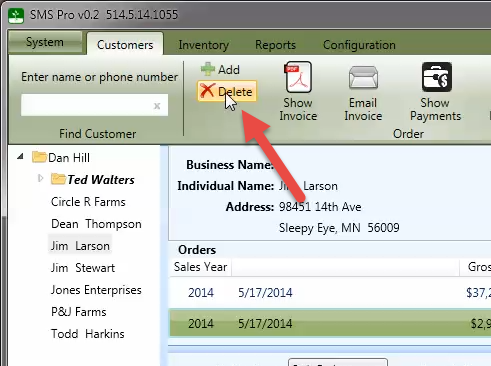Click the SMS Pro app logo icon

point(16,15)
